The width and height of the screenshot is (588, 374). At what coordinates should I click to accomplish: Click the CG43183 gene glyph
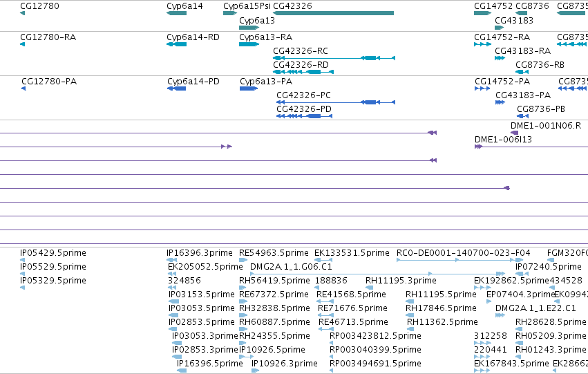click(x=499, y=28)
